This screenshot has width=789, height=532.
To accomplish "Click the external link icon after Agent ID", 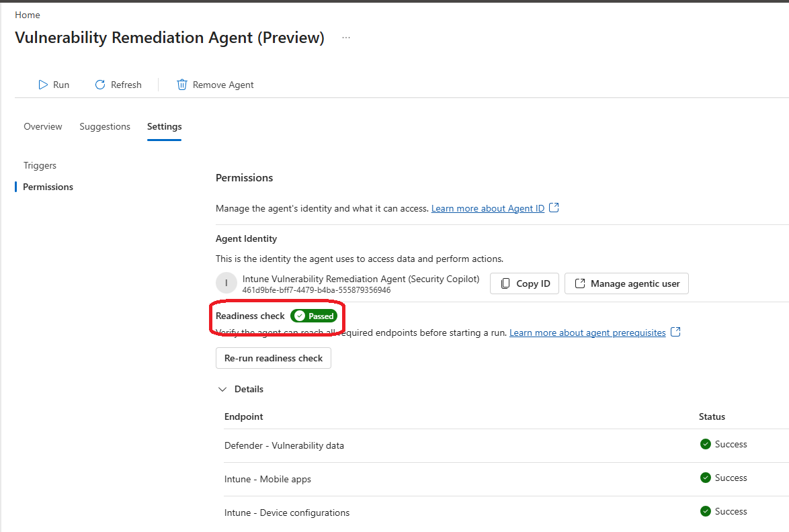I will pos(554,208).
